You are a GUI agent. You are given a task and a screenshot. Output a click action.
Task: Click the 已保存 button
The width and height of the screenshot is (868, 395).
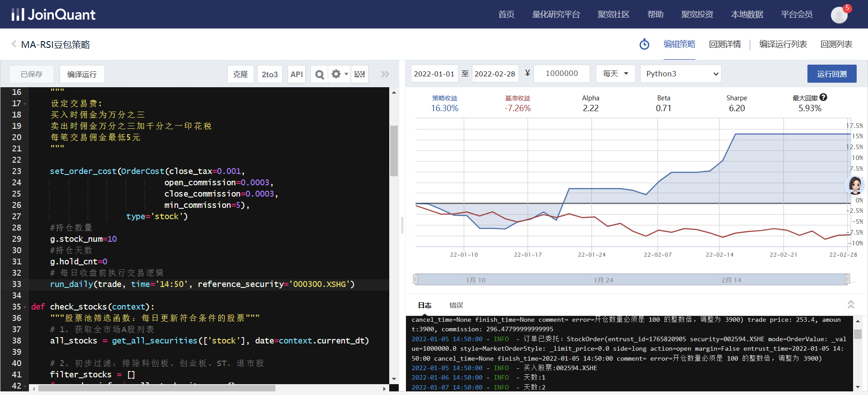pos(32,74)
